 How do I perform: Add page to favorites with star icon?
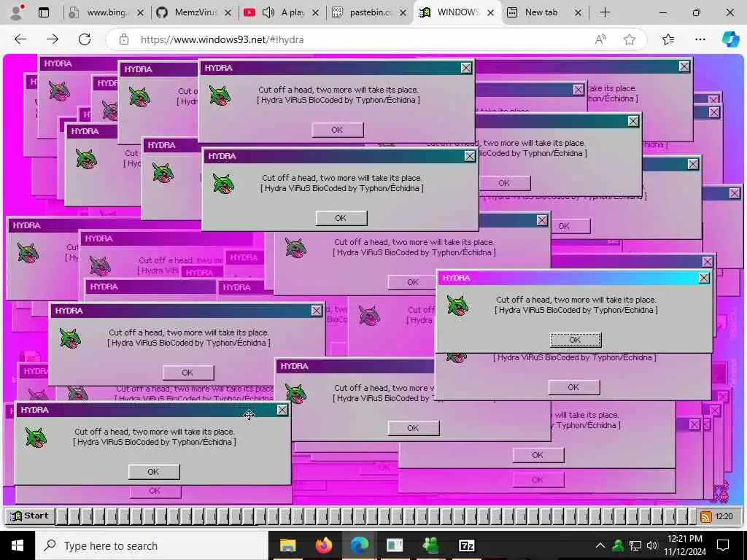point(630,39)
